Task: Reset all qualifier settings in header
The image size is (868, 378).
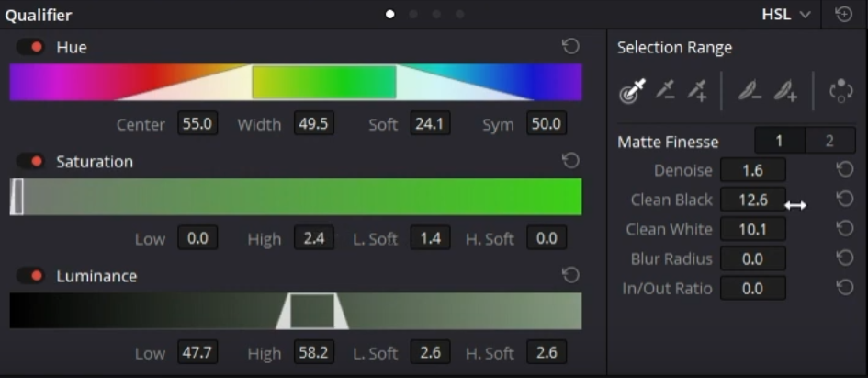Action: click(843, 14)
